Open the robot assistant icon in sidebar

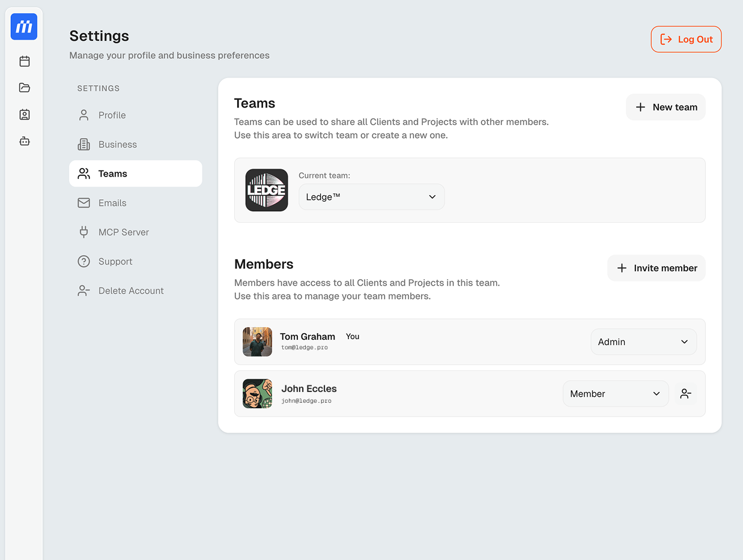click(x=25, y=141)
